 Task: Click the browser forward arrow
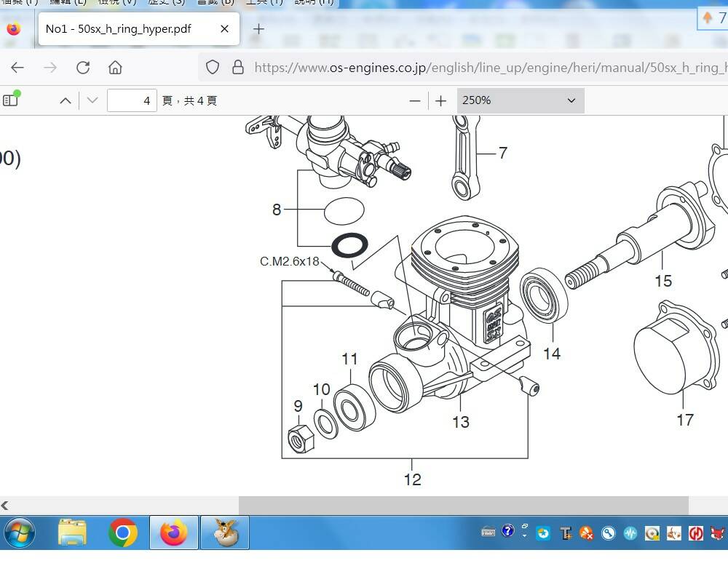(50, 68)
